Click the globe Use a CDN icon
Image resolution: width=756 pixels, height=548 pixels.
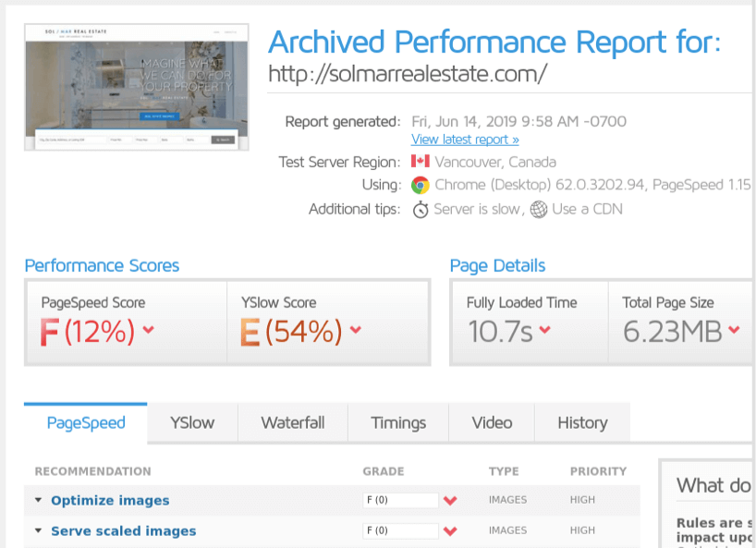[539, 210]
